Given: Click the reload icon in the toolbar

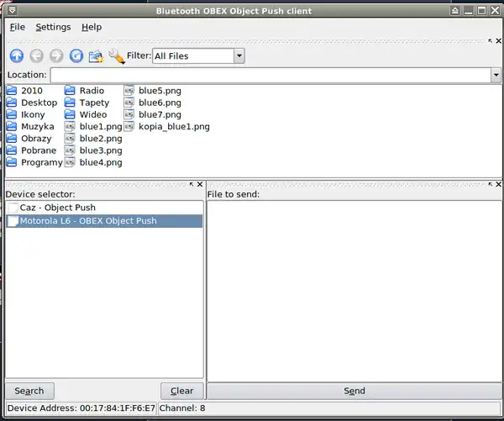Looking at the screenshot, I should point(76,56).
